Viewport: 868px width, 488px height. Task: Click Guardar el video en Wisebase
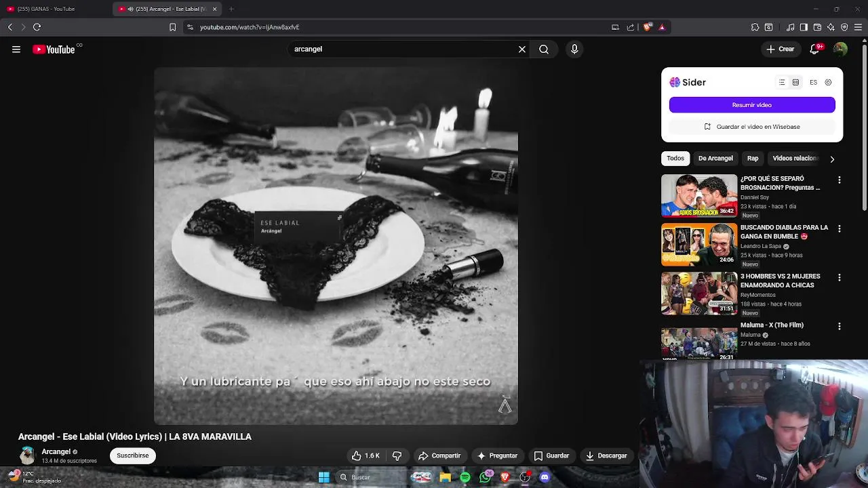[x=752, y=127]
